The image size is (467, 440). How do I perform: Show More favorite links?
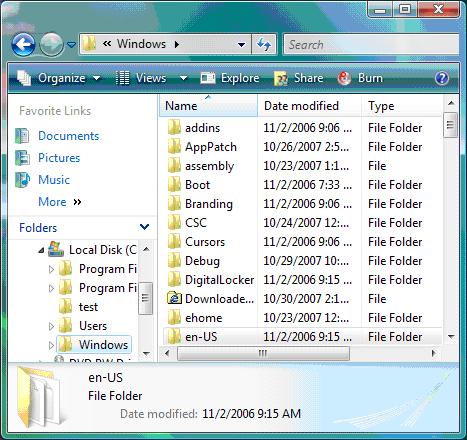click(60, 202)
